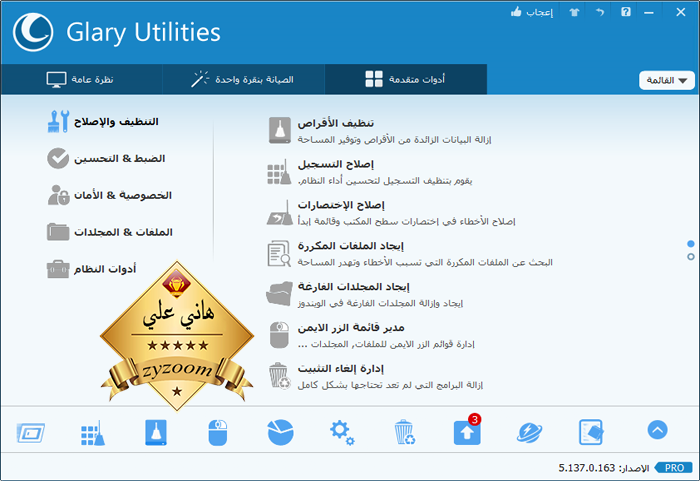Open the first bottom toolbar screen icon
The image size is (700, 481).
pos(30,433)
